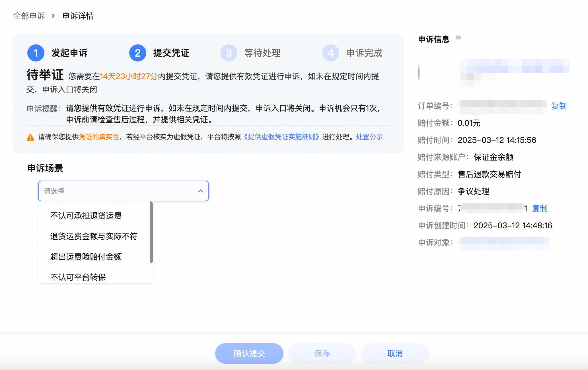Click the step 3 等待处理 circle icon
Viewport: 588px width, 370px height.
tap(229, 53)
